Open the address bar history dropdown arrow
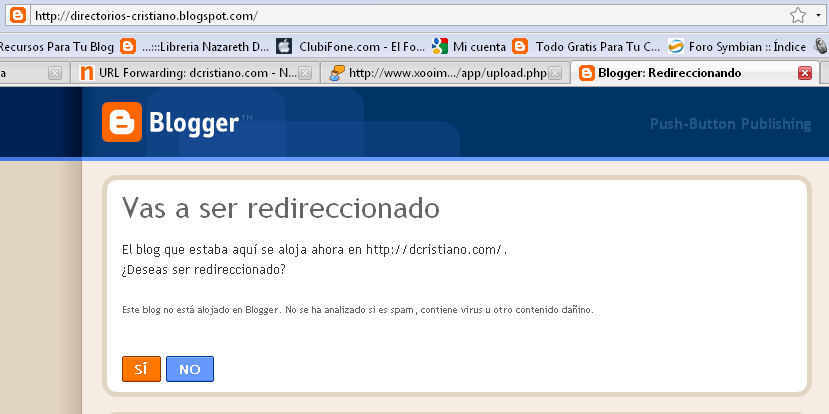Screen dimensions: 829x414 coord(817,16)
